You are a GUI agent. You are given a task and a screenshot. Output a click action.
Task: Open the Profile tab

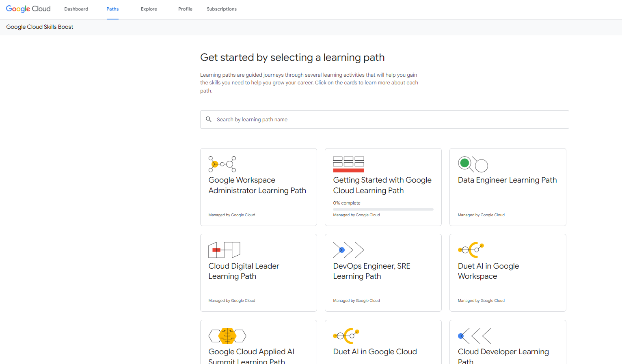(185, 9)
